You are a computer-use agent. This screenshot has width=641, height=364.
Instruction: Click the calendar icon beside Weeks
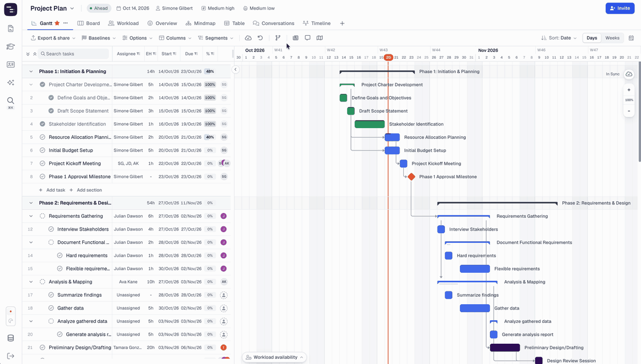click(631, 38)
